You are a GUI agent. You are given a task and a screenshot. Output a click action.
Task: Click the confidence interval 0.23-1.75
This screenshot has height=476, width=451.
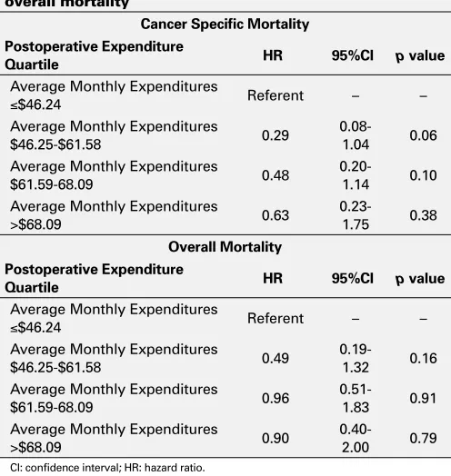point(356,215)
